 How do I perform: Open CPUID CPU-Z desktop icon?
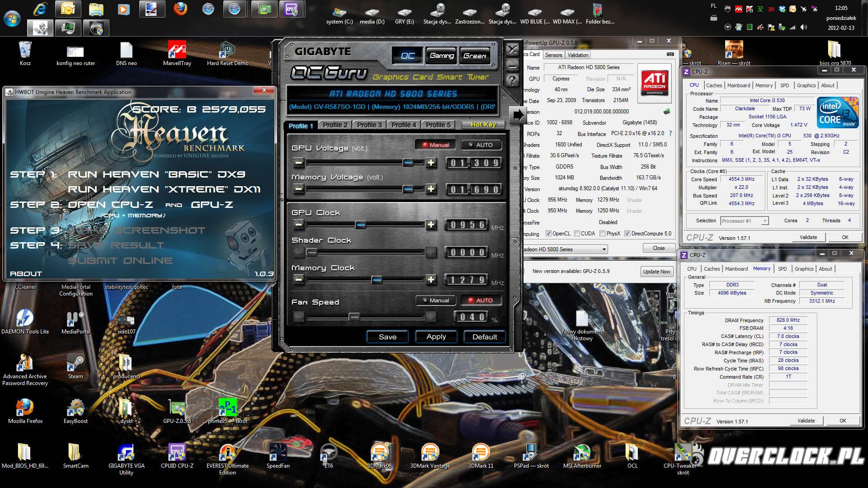click(x=177, y=456)
